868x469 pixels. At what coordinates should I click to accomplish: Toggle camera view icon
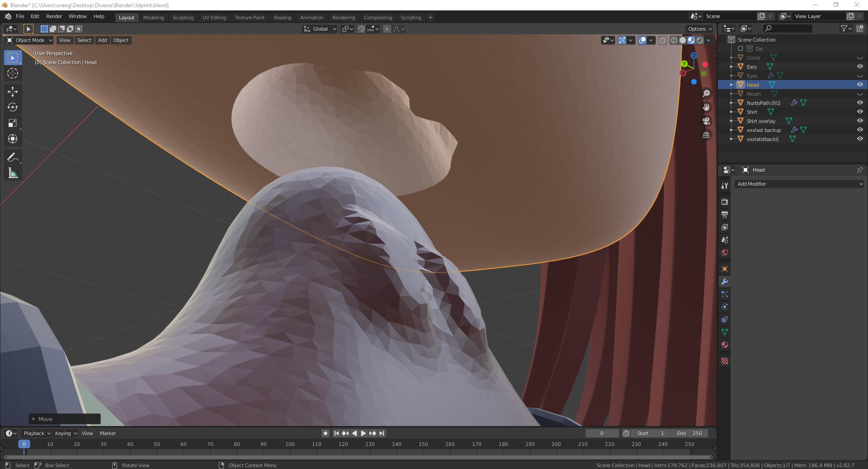click(x=706, y=121)
